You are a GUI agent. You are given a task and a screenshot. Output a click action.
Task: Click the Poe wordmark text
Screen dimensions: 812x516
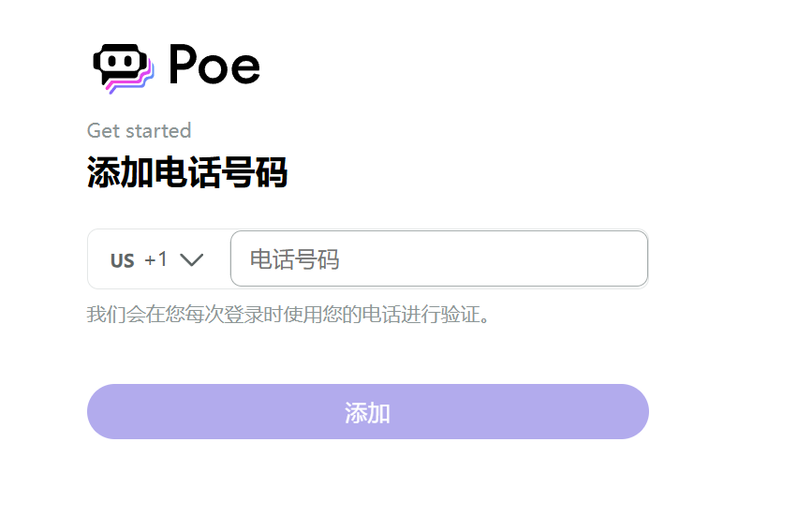tap(214, 65)
